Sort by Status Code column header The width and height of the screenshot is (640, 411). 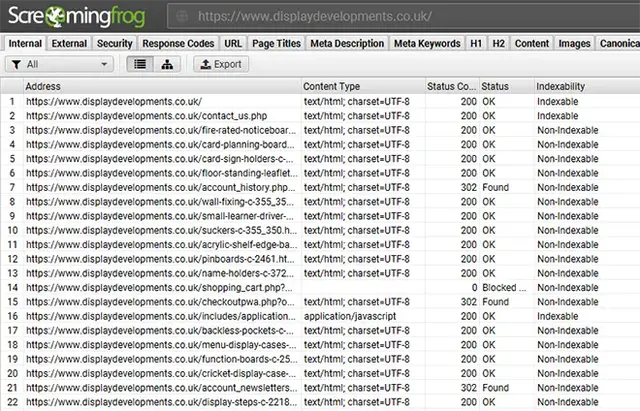tap(452, 87)
